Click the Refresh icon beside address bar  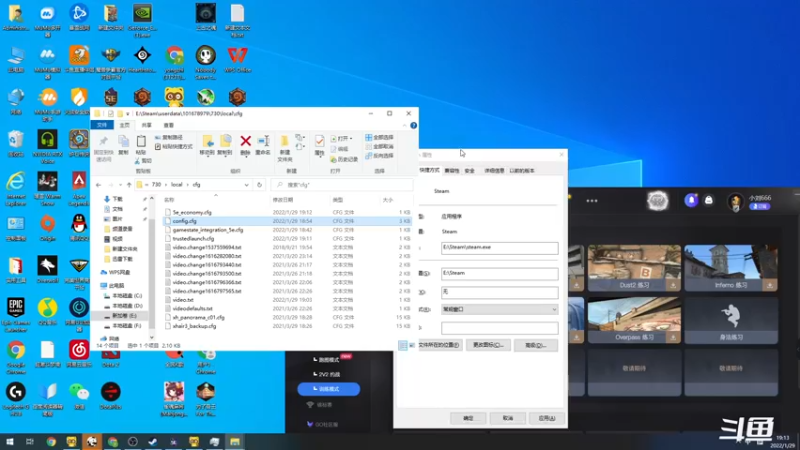point(259,185)
